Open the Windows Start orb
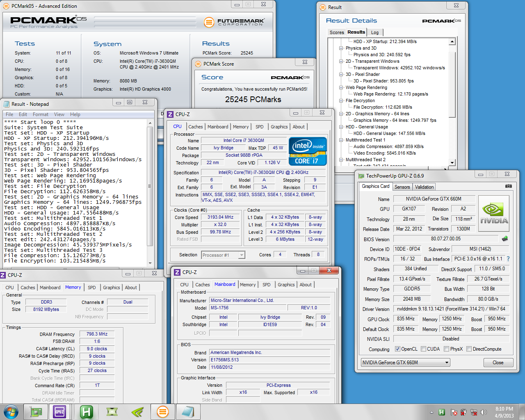This screenshot has width=525, height=420. coord(10,411)
